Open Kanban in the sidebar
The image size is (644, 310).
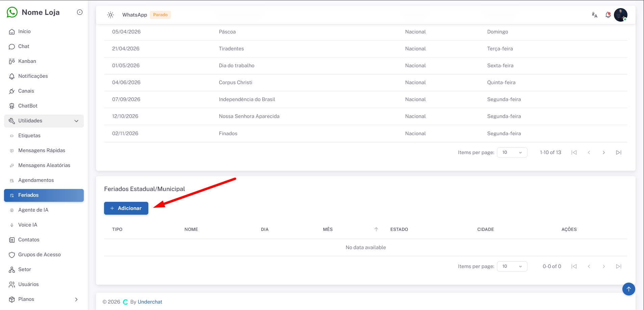(44, 61)
